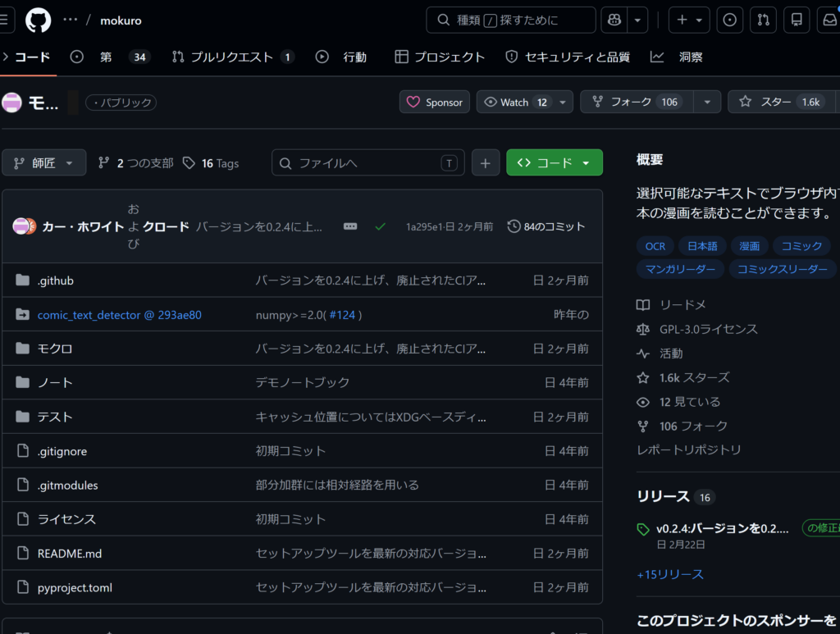Click the add file plus button
The height and width of the screenshot is (634, 840).
point(485,162)
